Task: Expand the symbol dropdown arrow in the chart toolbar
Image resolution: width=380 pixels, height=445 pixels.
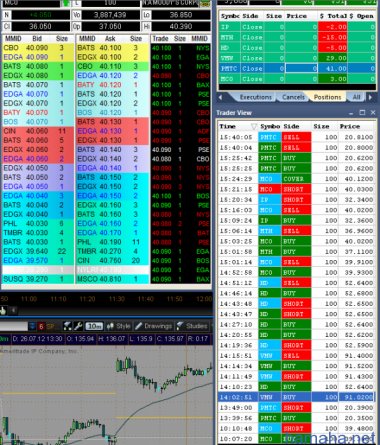Action: [32, 326]
